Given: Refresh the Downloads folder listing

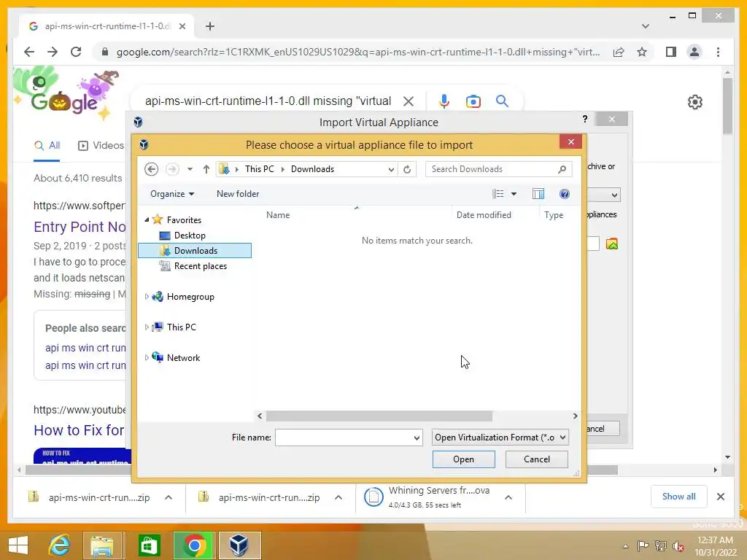Looking at the screenshot, I should [407, 169].
